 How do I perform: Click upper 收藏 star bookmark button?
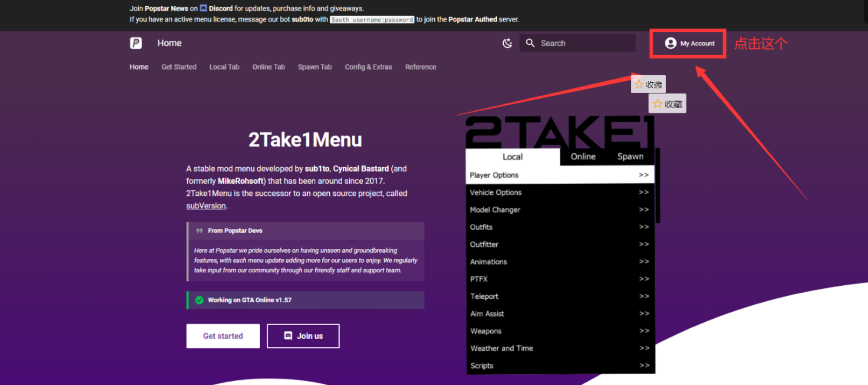click(x=648, y=84)
